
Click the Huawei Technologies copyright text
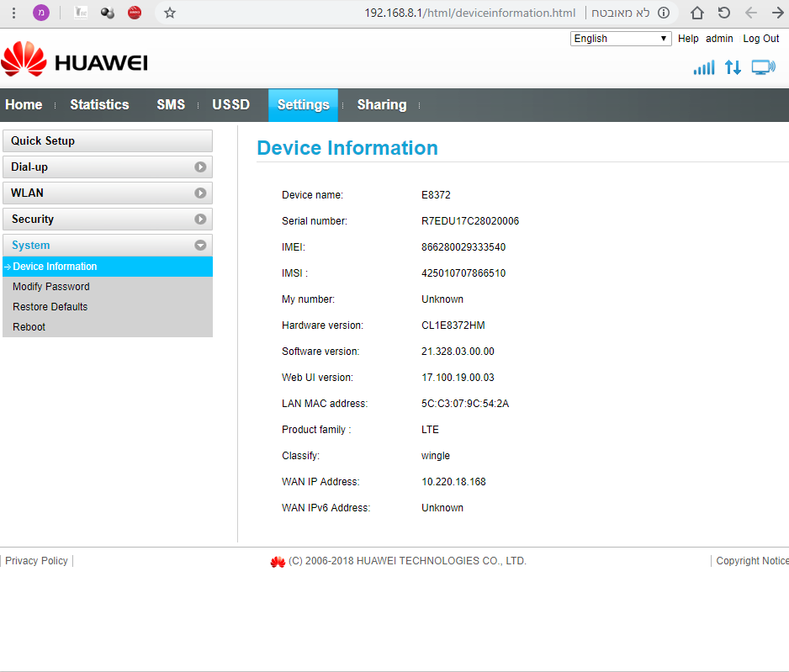click(x=407, y=561)
